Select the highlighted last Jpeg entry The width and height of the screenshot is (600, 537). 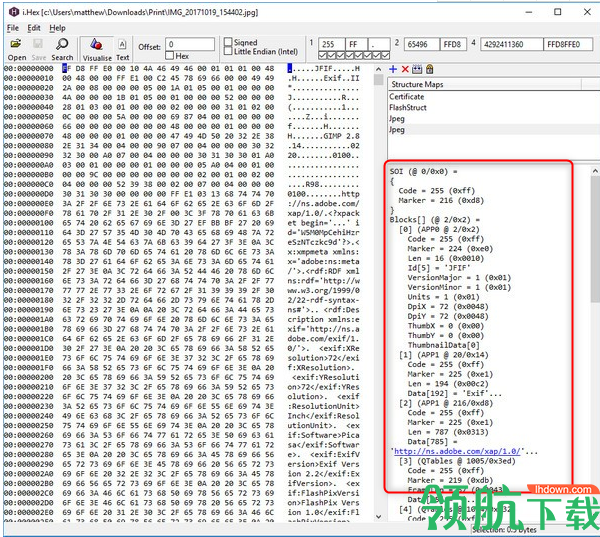397,130
